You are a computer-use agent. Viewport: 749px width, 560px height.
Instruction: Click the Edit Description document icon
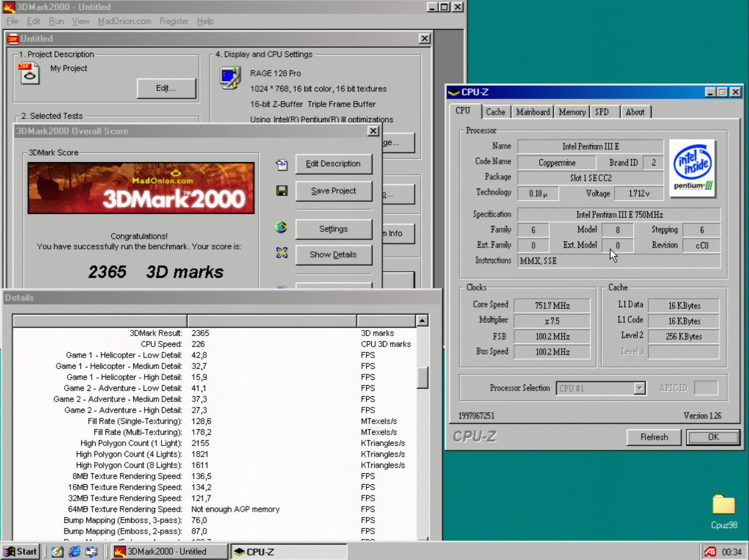282,165
